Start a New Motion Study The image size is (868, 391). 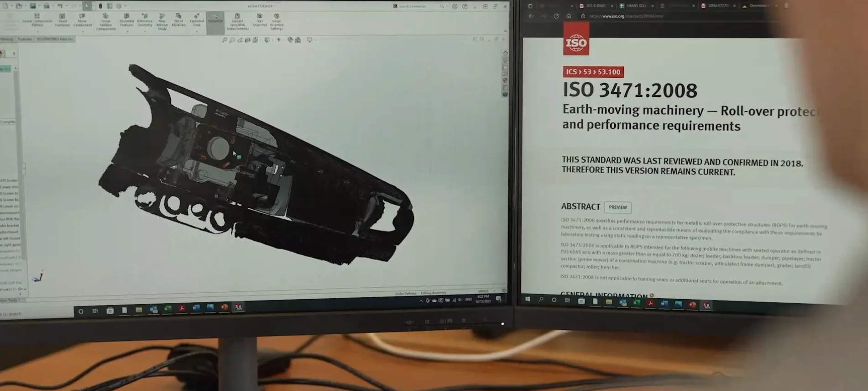click(162, 21)
